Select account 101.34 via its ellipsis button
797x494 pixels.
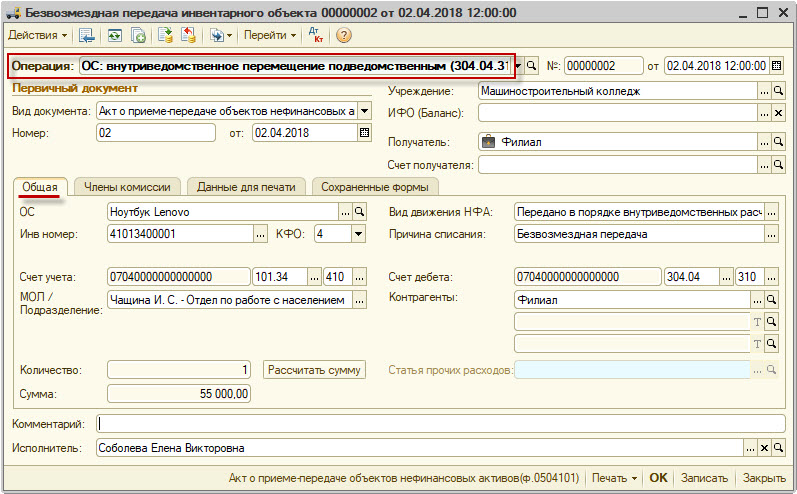pyautogui.click(x=315, y=277)
